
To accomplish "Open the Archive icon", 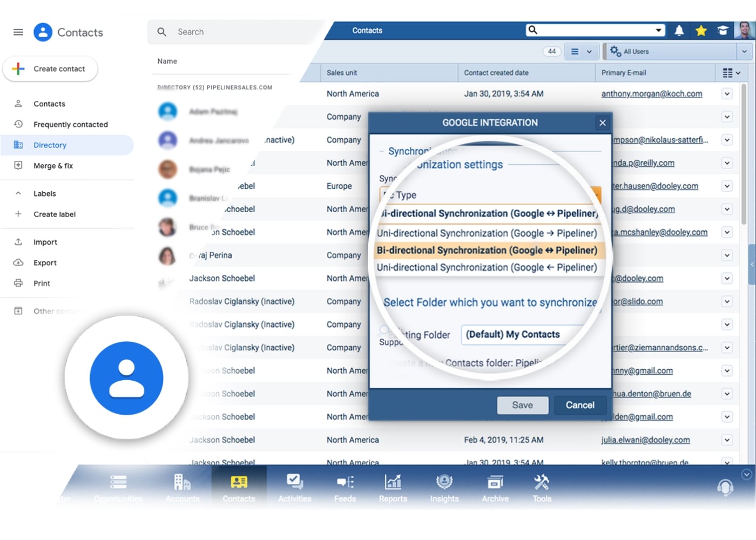I will click(495, 486).
